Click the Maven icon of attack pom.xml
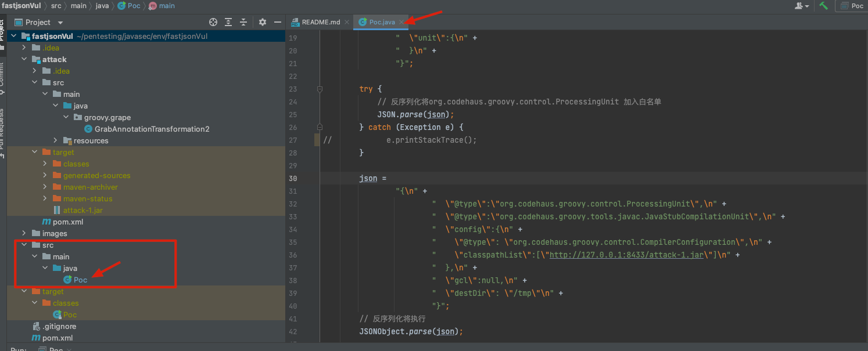The width and height of the screenshot is (868, 351). coord(46,222)
